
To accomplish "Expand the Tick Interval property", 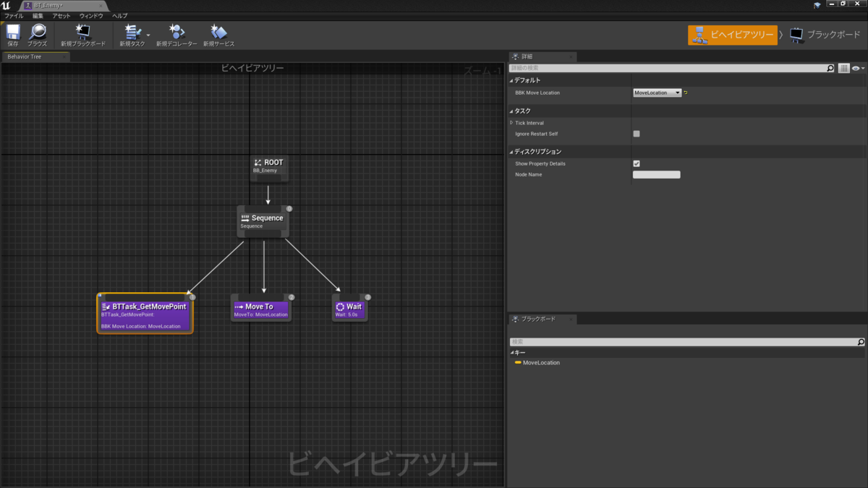I will (512, 123).
